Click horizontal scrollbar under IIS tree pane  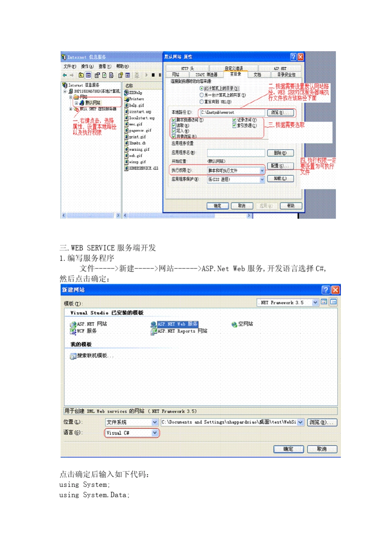(x=91, y=216)
